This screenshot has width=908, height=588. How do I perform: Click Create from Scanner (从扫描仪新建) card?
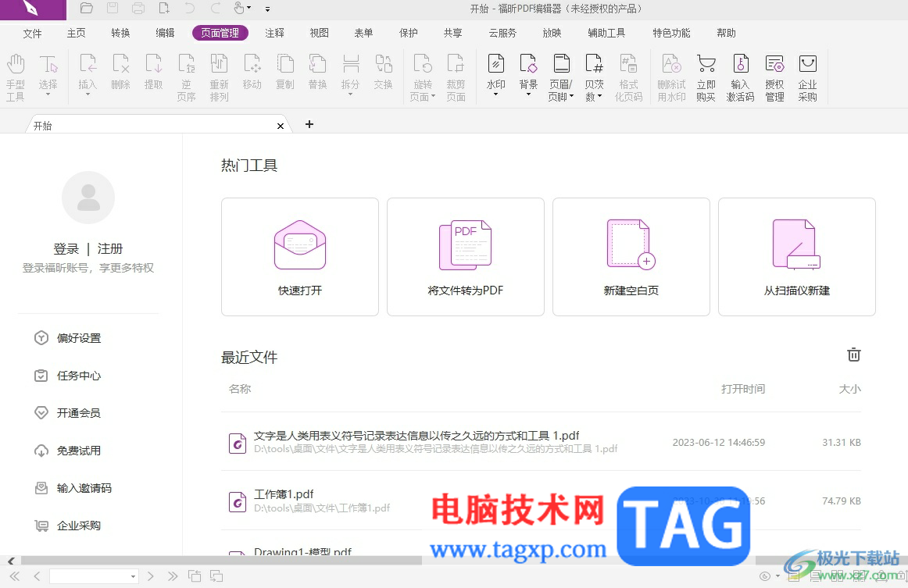click(797, 257)
